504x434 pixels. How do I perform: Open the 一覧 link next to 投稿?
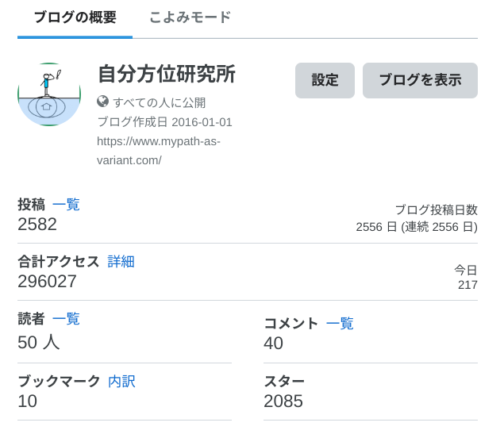66,205
